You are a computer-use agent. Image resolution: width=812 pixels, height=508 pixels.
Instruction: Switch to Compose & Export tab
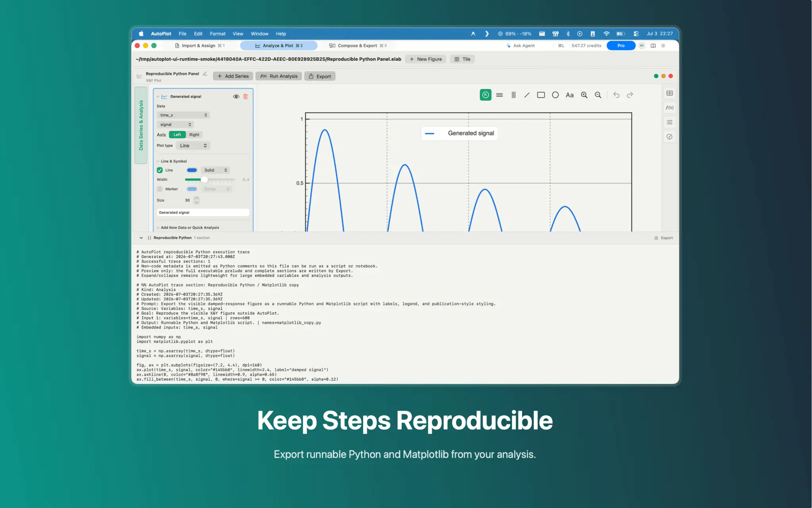click(358, 46)
